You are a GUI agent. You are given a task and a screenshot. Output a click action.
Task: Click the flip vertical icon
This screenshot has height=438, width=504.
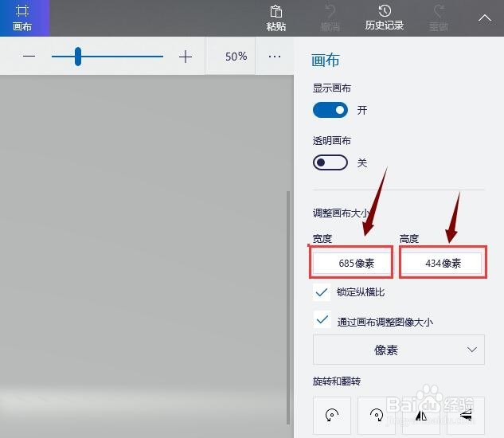466,415
